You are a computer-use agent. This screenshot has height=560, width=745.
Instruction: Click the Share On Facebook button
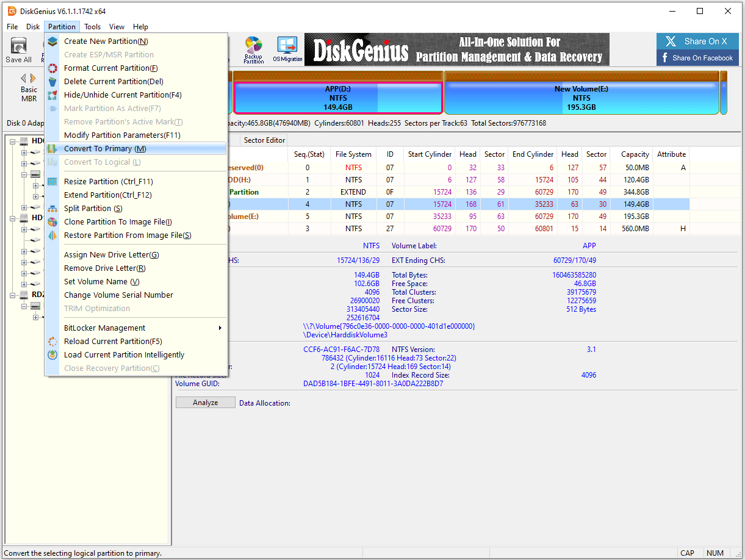click(x=697, y=58)
